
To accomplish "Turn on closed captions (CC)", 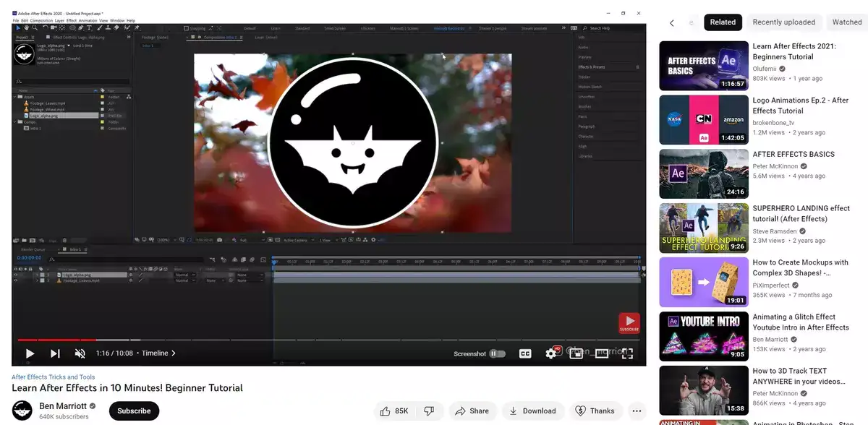I will click(x=525, y=353).
